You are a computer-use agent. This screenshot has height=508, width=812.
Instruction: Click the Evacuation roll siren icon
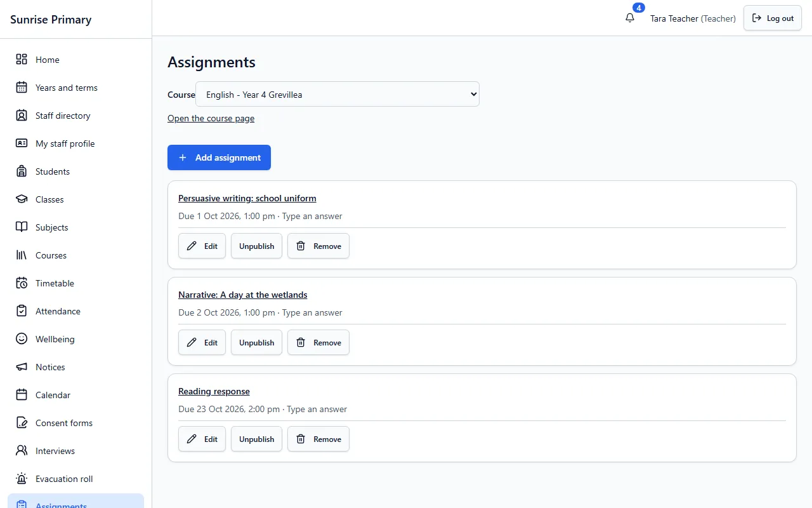point(22,479)
